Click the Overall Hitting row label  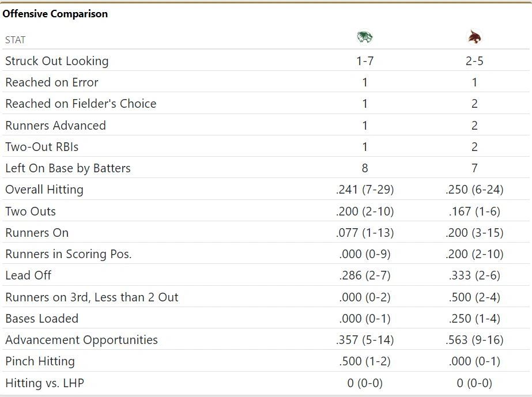44,190
